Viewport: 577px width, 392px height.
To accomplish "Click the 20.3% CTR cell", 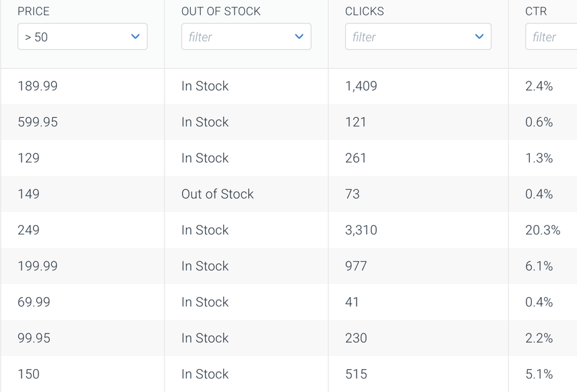I will (x=543, y=230).
